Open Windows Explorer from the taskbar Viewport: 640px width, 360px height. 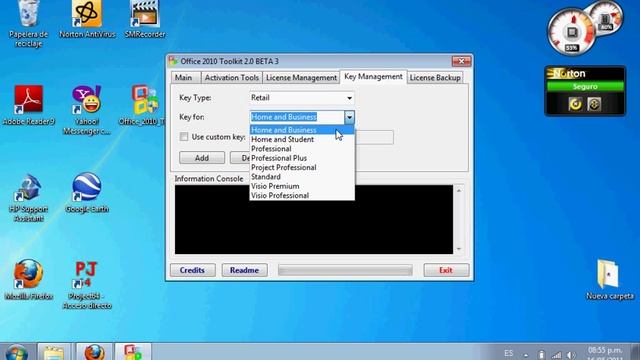(x=54, y=352)
